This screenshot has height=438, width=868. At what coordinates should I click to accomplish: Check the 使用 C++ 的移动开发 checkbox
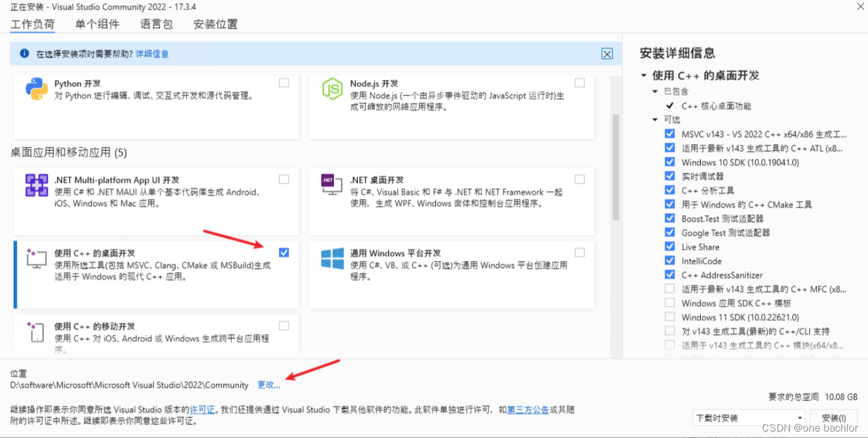[x=284, y=326]
